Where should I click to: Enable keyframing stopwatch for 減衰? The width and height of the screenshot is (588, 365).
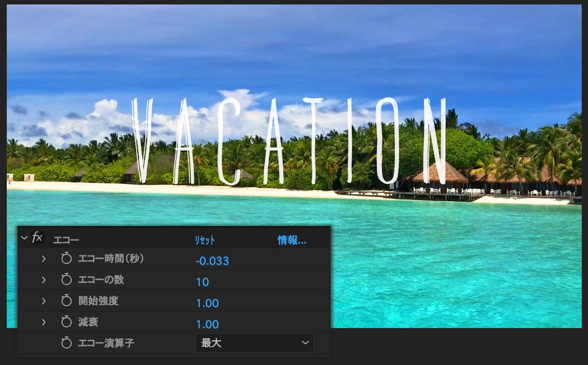[x=67, y=322]
